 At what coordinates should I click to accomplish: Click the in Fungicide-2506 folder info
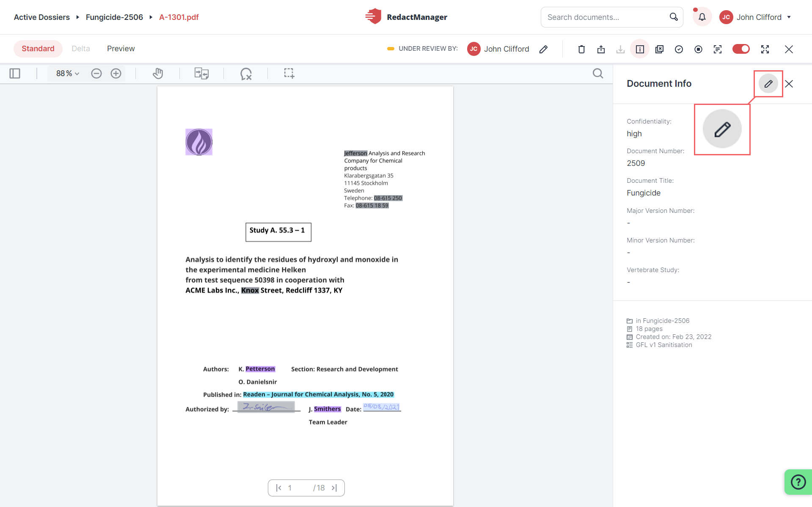658,321
